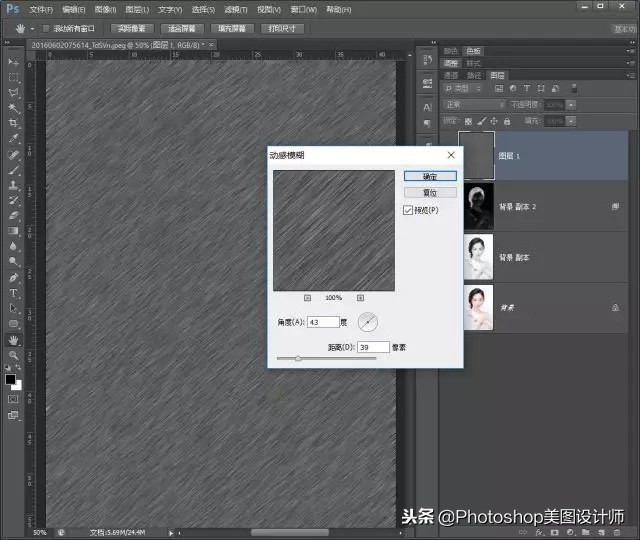Select the Rectangular Marquee tool

pos(14,77)
